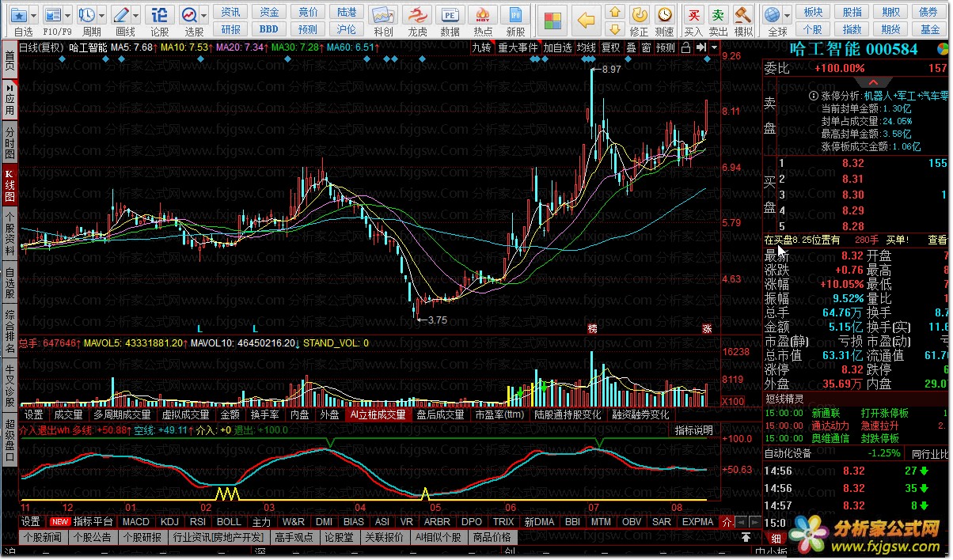Click the 资讯 toolbar button
Image resolution: width=953 pixels, height=560 pixels.
coord(231,12)
